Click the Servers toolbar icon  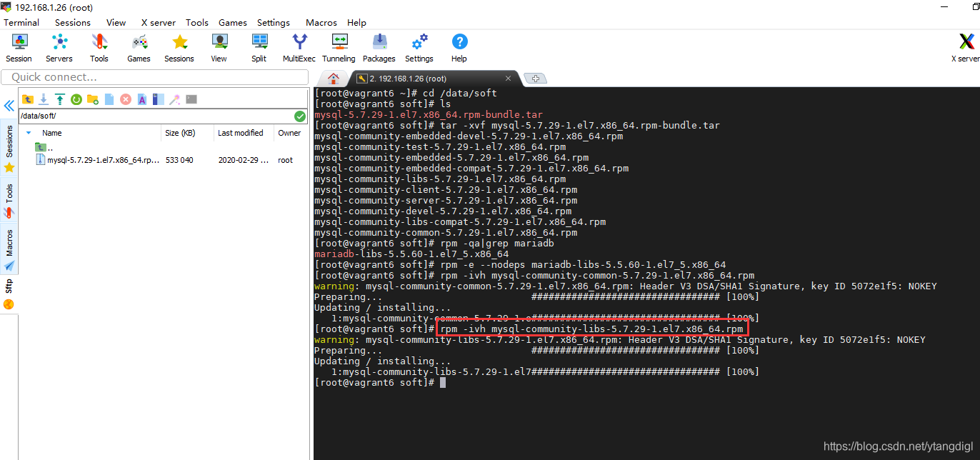(59, 48)
